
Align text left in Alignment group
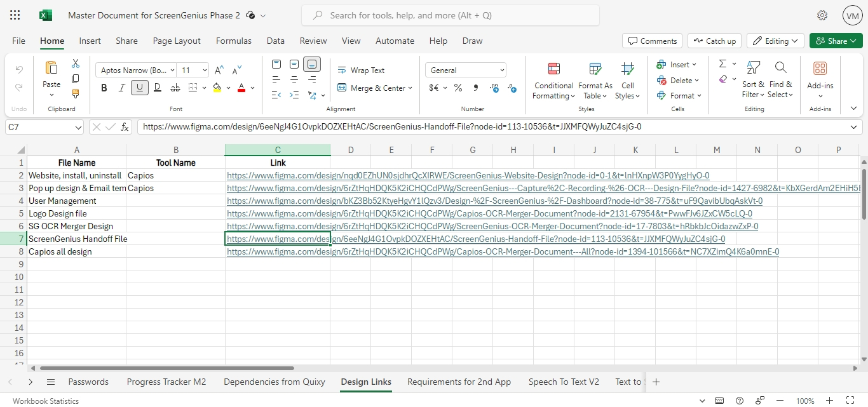pos(276,80)
